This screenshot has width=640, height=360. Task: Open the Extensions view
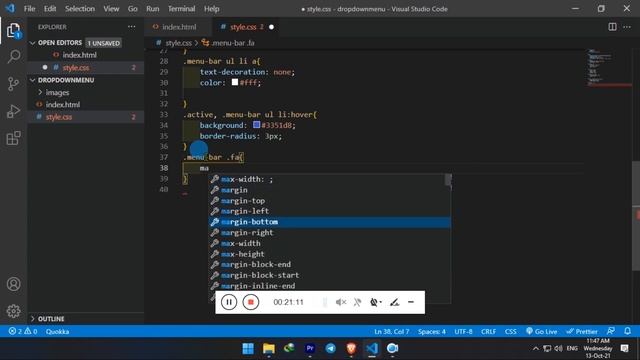pos(13,138)
